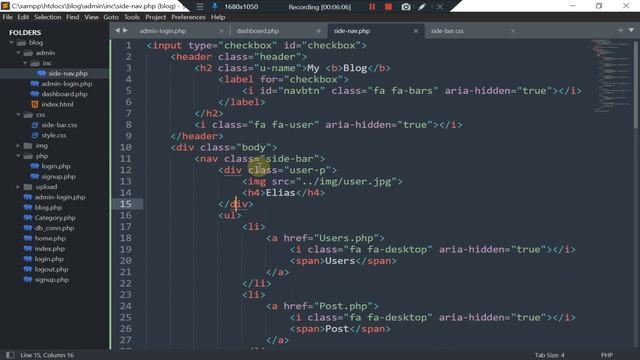The width and height of the screenshot is (640, 360).
Task: Open login.php inside php folder
Action: (56, 166)
